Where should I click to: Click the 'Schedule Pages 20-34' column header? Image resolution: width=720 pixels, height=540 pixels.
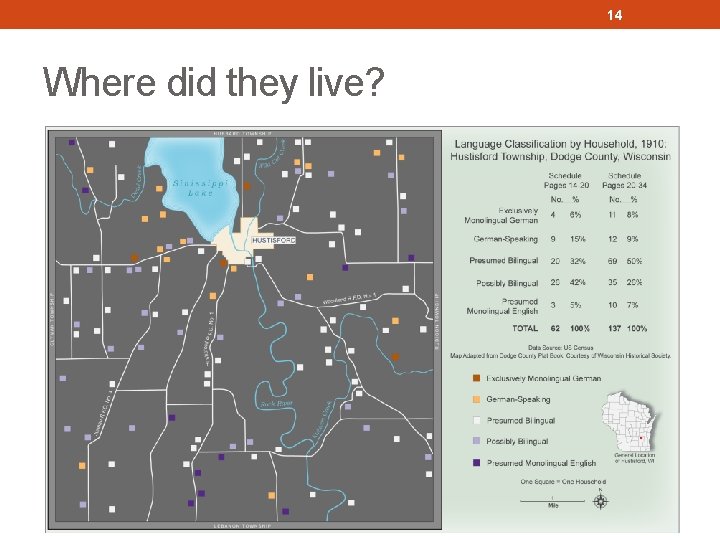(624, 180)
